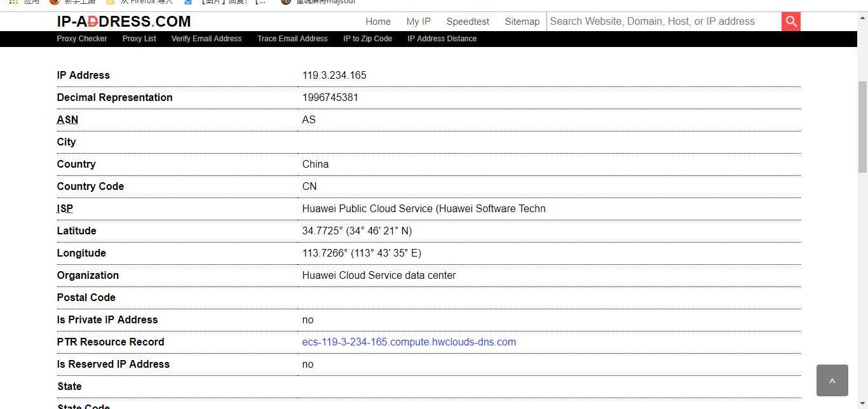This screenshot has height=409, width=868.
Task: Open the Home menu item
Action: [378, 22]
